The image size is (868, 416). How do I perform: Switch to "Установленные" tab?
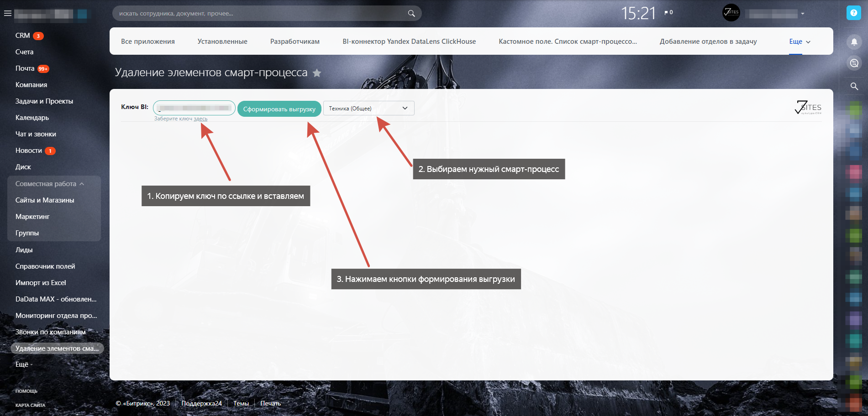tap(222, 42)
